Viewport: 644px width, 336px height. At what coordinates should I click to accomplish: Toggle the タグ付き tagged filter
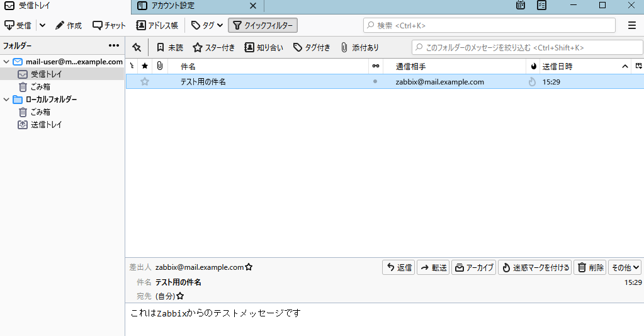312,48
